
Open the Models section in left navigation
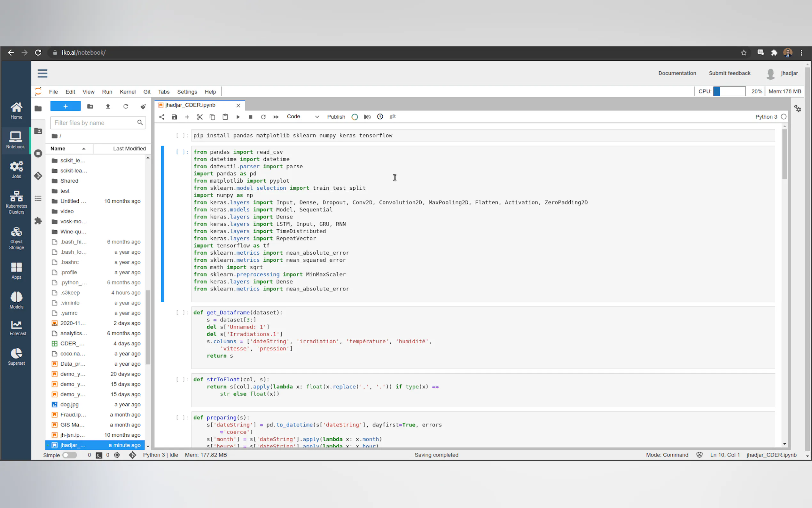(16, 300)
